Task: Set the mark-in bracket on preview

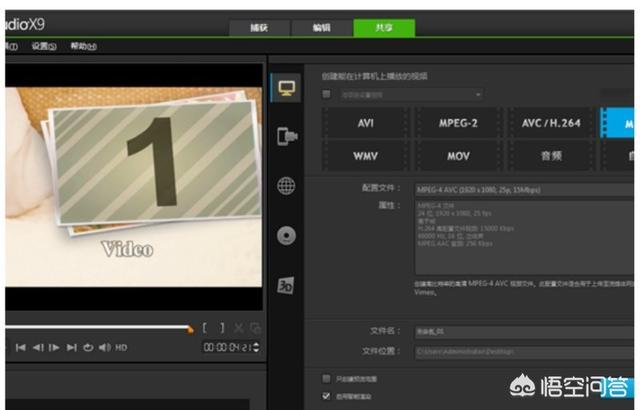Action: tap(206, 328)
